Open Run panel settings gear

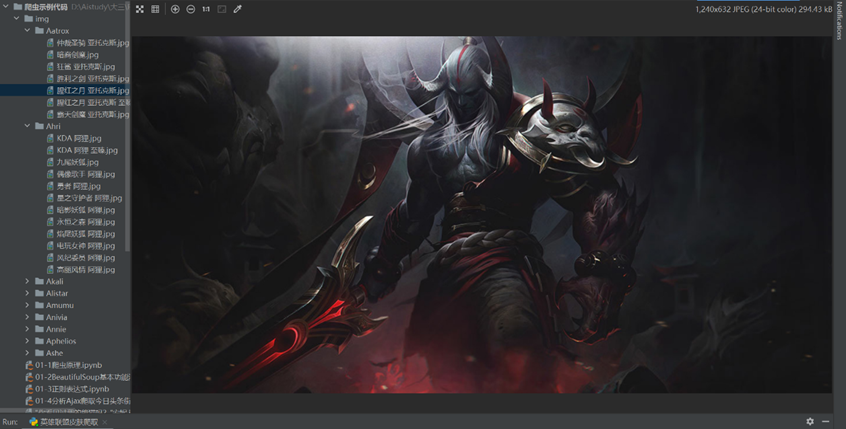click(x=810, y=421)
